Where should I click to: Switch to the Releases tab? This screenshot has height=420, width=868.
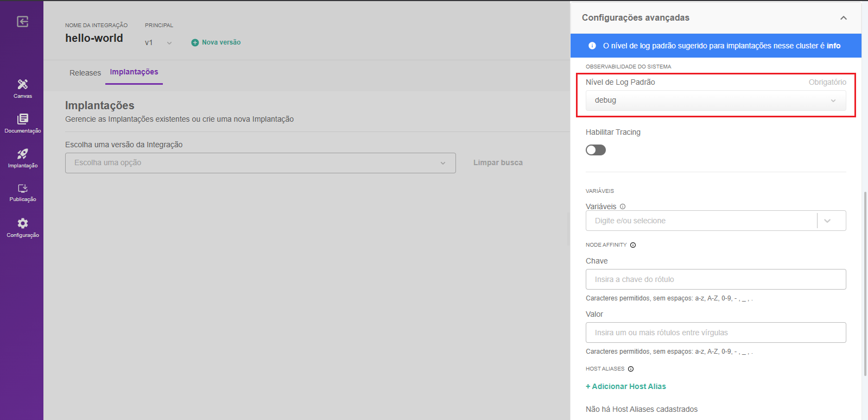click(x=85, y=73)
